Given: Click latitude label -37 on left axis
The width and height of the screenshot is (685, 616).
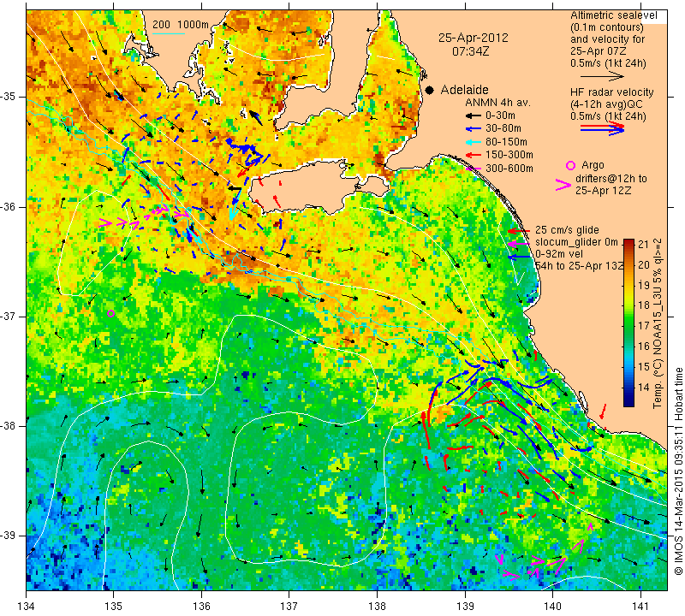Looking at the screenshot, I should [x=9, y=316].
